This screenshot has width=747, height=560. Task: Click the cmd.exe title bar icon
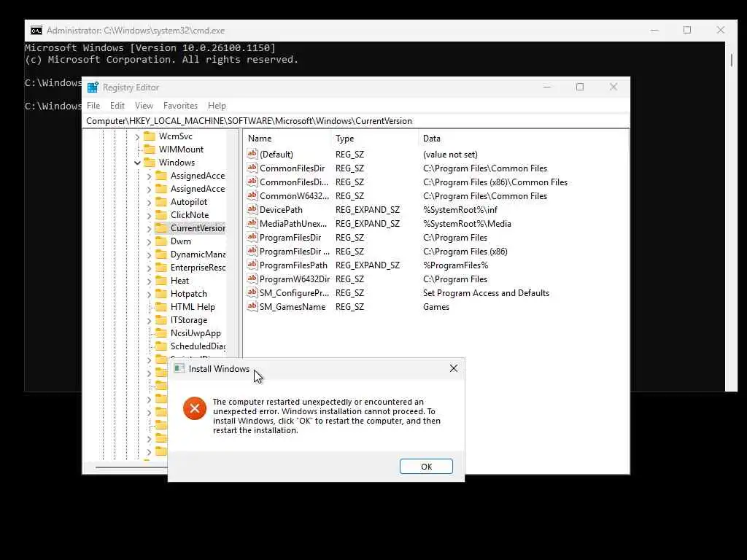coord(36,31)
